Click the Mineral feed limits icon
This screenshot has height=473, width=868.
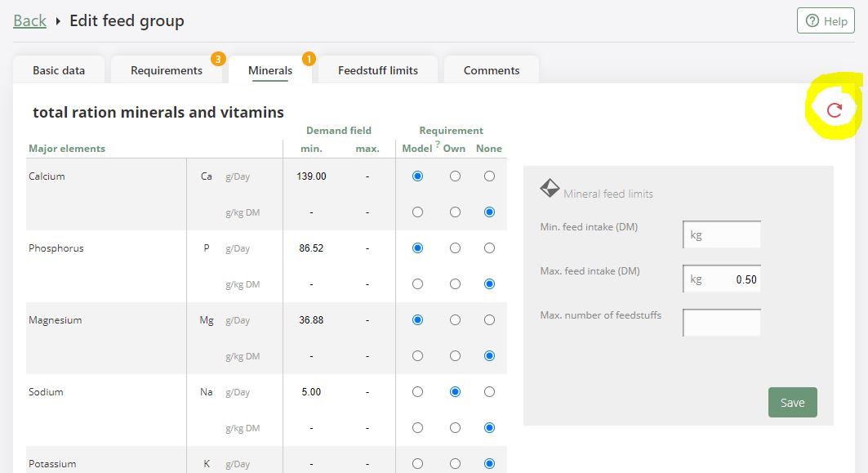[x=550, y=189]
